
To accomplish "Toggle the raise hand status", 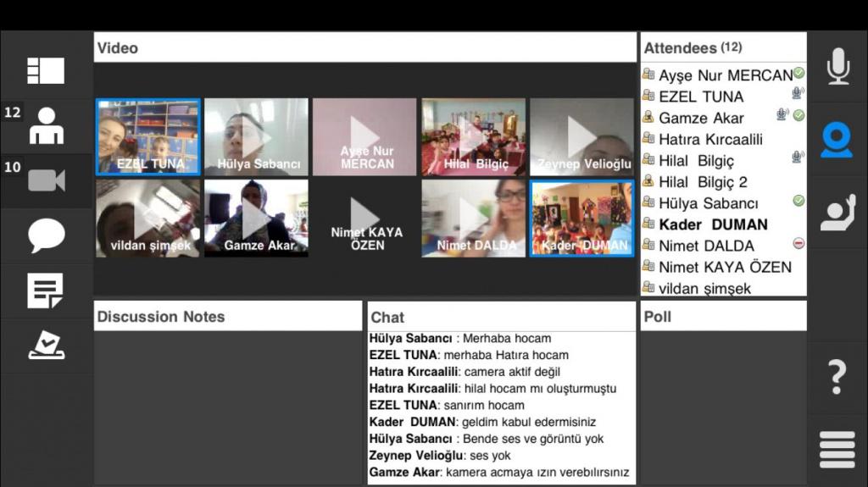I will click(x=837, y=213).
